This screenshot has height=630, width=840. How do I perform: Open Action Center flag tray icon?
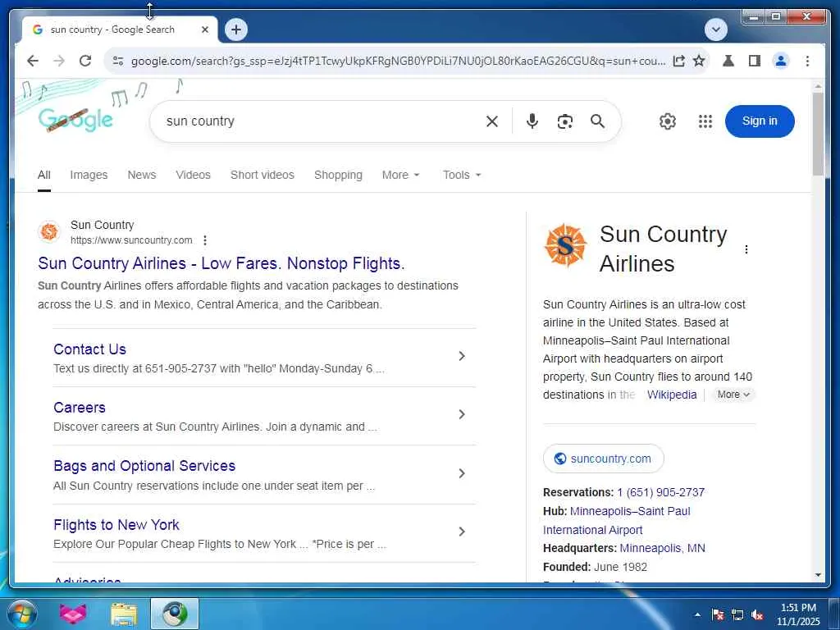718,615
